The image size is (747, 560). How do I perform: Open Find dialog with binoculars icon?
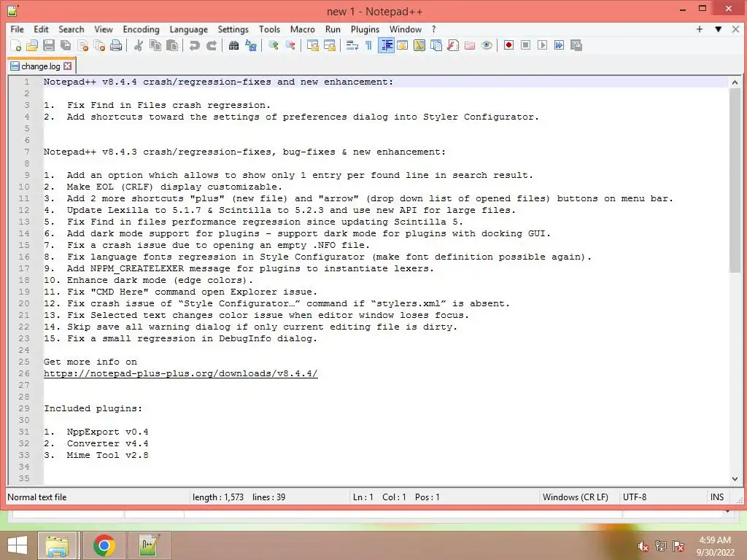(x=233, y=45)
